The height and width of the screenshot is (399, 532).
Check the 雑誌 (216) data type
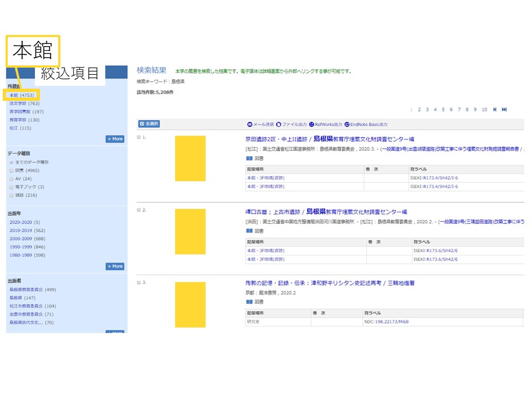tap(12, 195)
